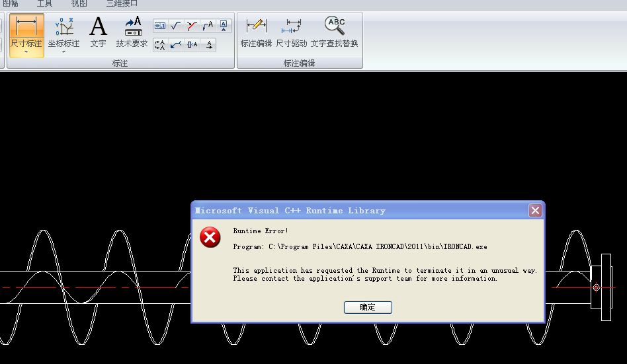Choose the 文字 text tool

[98, 32]
